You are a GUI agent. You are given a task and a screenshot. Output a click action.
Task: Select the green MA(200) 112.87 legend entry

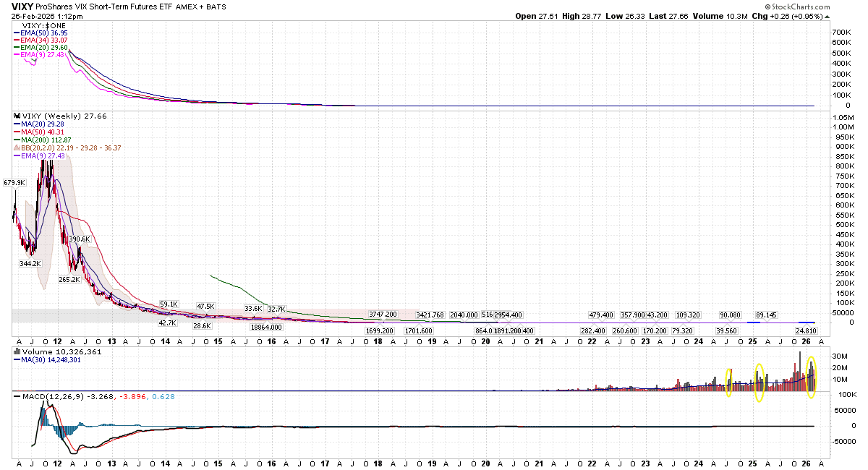[x=46, y=140]
